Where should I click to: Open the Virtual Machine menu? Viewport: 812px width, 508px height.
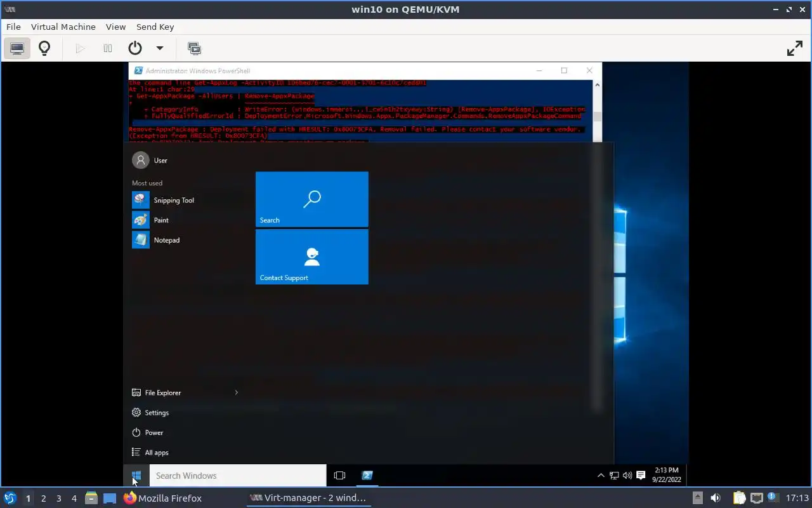(63, 27)
